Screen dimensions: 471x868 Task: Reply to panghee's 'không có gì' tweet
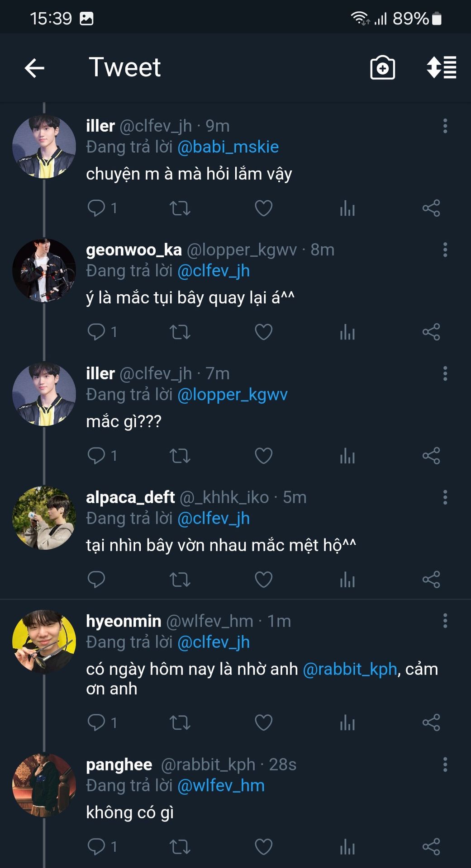click(x=96, y=846)
